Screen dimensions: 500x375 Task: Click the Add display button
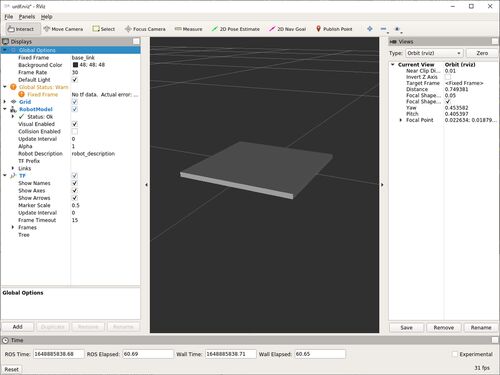(18, 327)
